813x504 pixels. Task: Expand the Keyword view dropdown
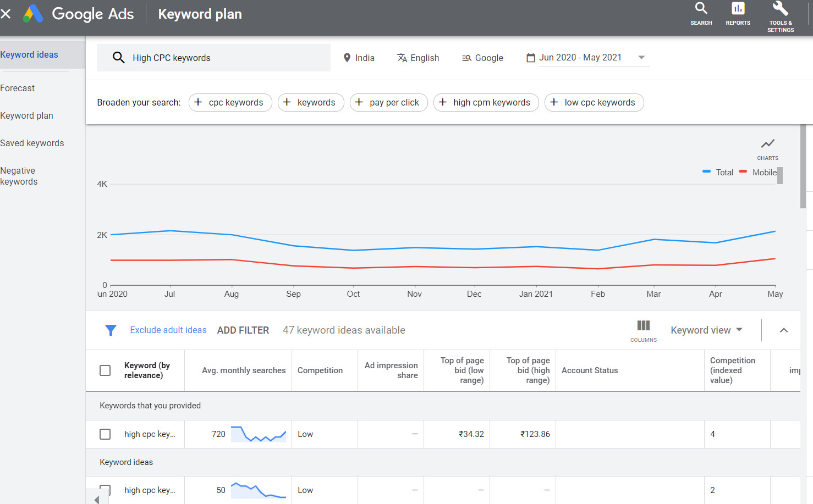(x=706, y=330)
